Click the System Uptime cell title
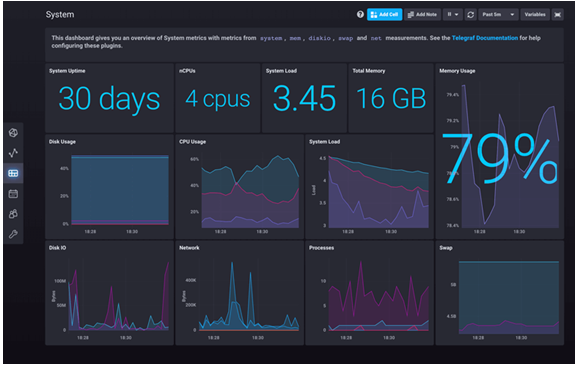 [67, 71]
